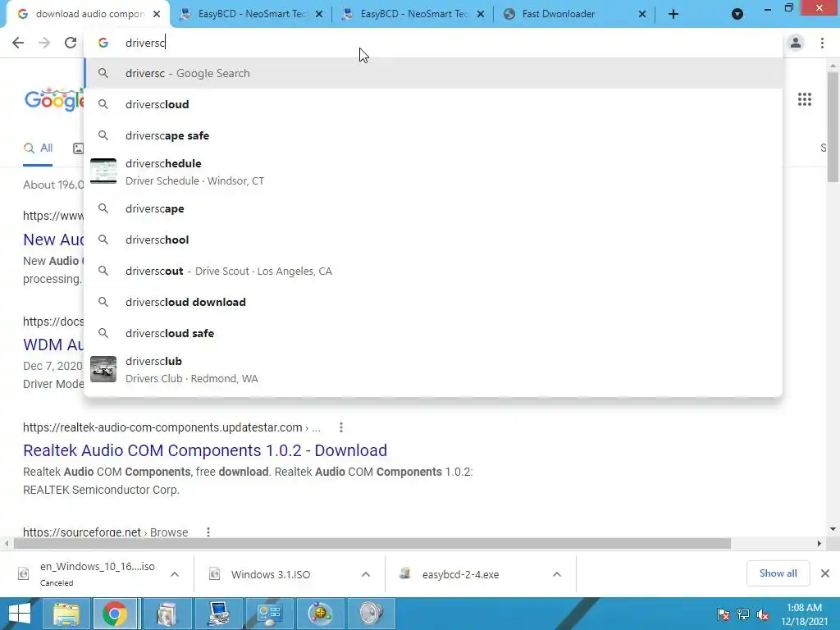
Task: Close the downloads bar
Action: pos(825,573)
